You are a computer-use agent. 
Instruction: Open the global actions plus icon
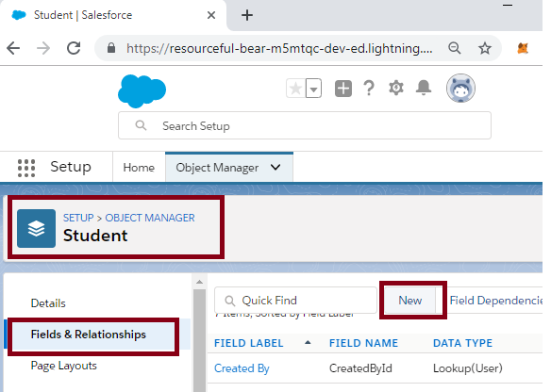point(343,88)
